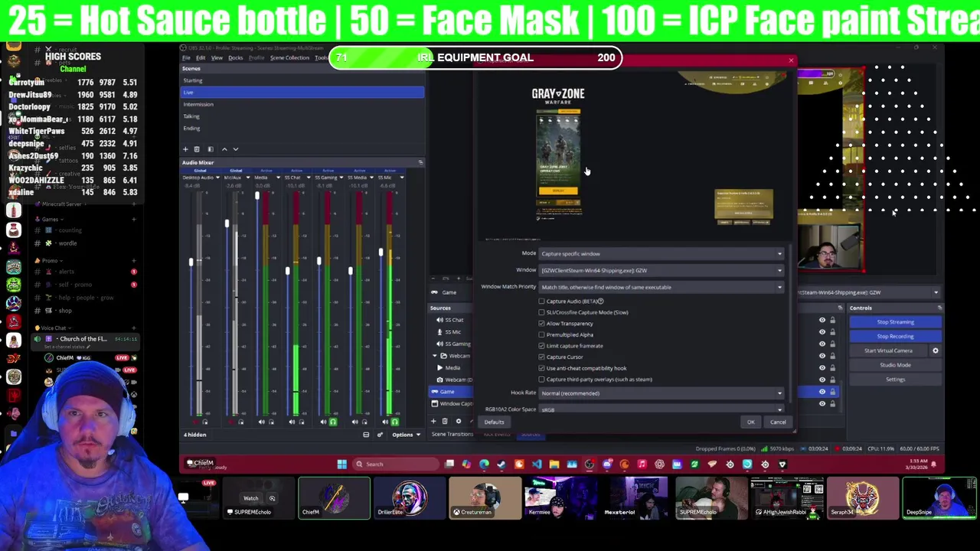The width and height of the screenshot is (980, 551).
Task: Toggle SS Mic monitoring headphone icon
Action: pos(395,422)
